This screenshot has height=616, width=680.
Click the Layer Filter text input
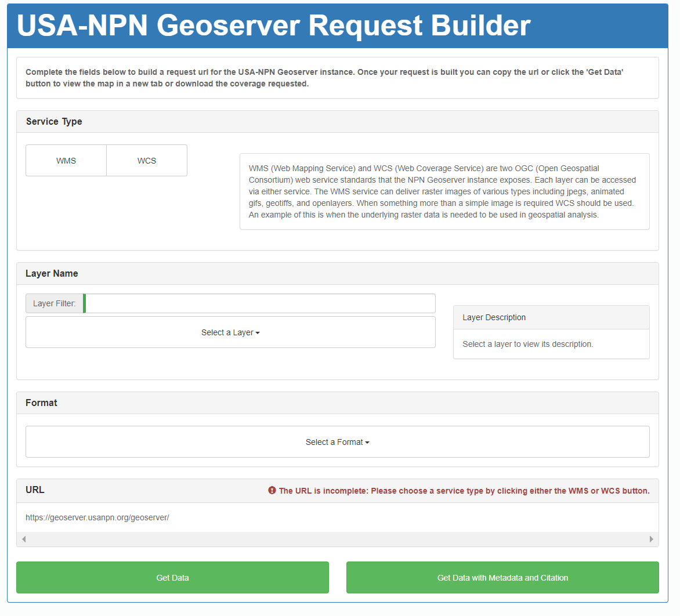(x=260, y=303)
